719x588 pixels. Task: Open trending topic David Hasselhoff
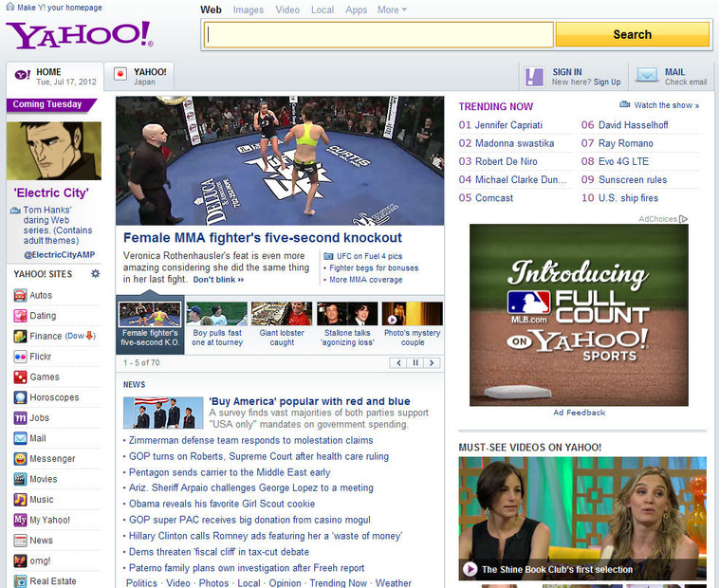pos(634,125)
